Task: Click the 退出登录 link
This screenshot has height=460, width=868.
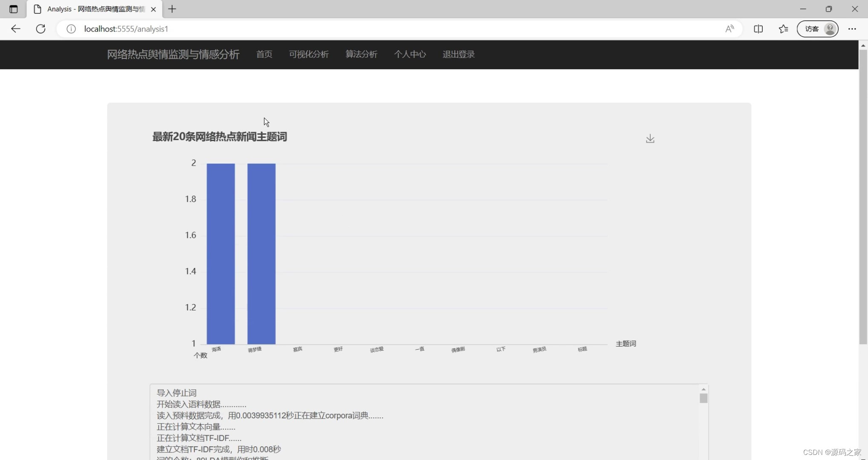Action: (458, 55)
